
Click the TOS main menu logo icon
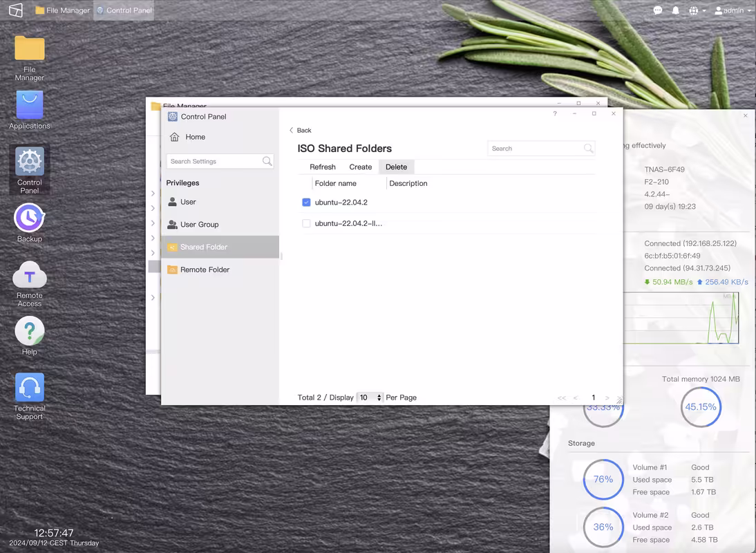pyautogui.click(x=15, y=10)
